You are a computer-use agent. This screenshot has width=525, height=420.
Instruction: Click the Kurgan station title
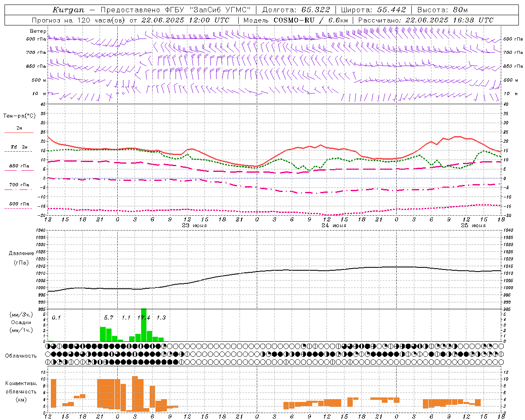(68, 10)
